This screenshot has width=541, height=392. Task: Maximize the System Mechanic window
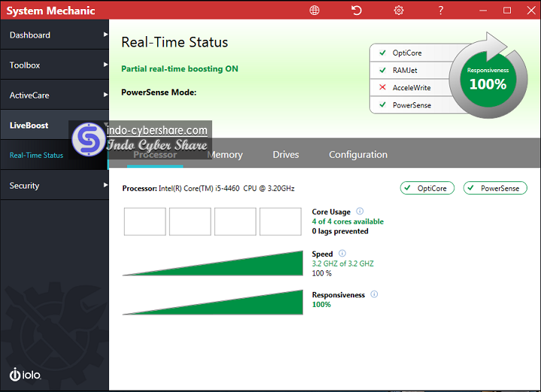coord(507,11)
